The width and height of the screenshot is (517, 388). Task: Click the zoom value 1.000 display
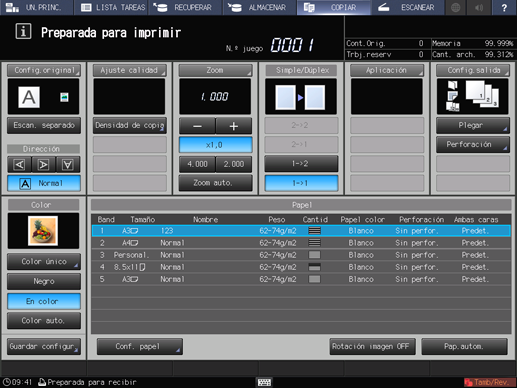click(x=215, y=97)
